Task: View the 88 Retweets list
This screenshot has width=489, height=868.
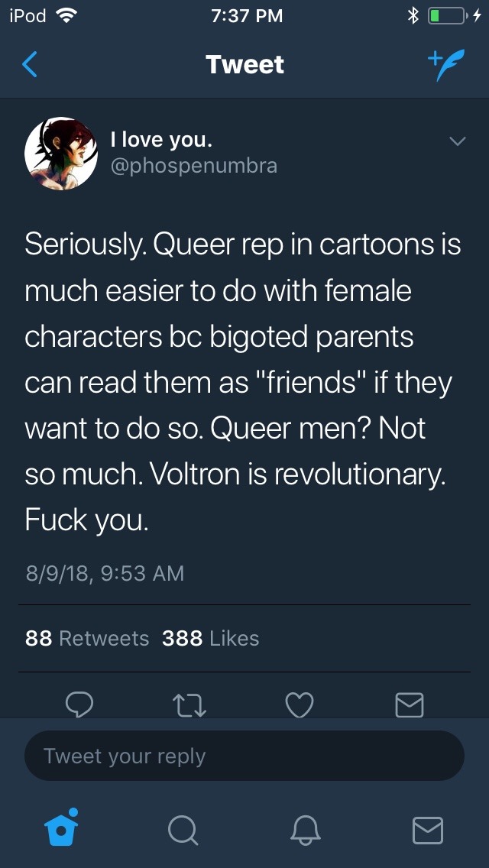Action: pos(87,638)
